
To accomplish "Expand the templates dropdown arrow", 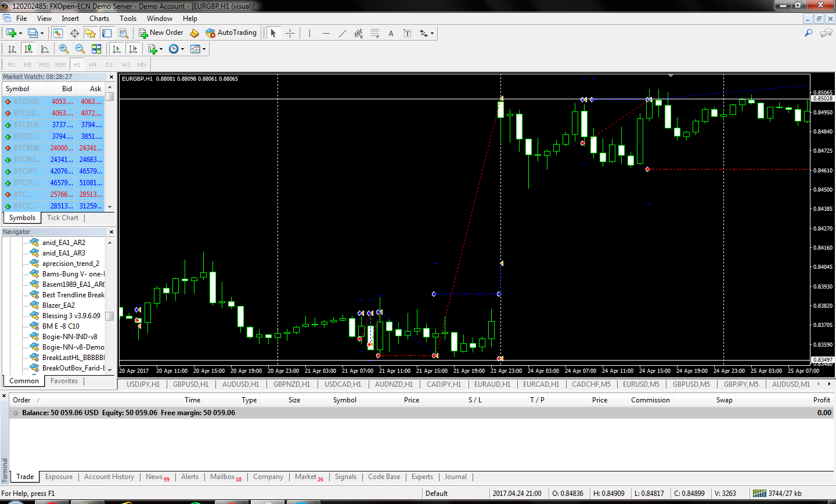I will point(204,49).
